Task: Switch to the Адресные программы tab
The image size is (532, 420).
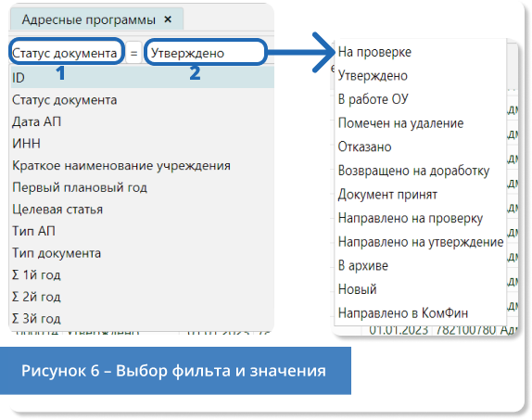Action: [x=89, y=19]
